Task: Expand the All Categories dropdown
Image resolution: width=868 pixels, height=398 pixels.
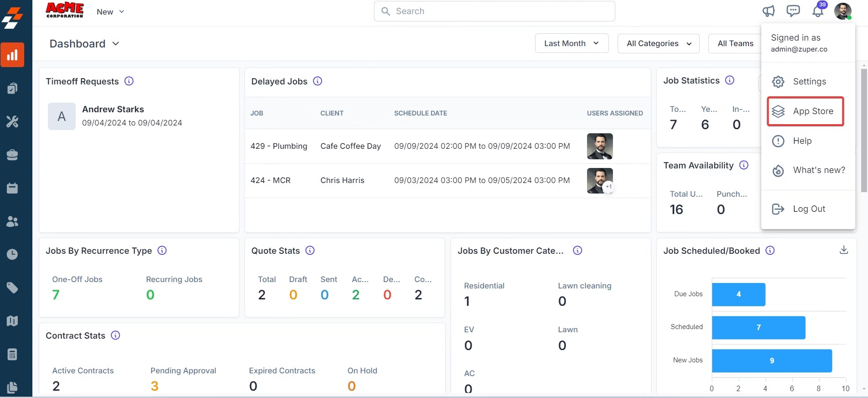Action: (658, 43)
